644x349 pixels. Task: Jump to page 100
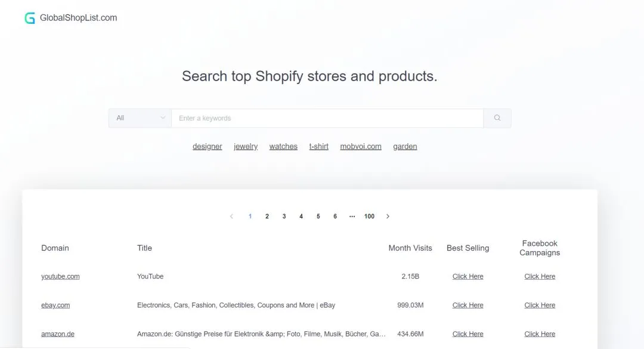click(369, 216)
